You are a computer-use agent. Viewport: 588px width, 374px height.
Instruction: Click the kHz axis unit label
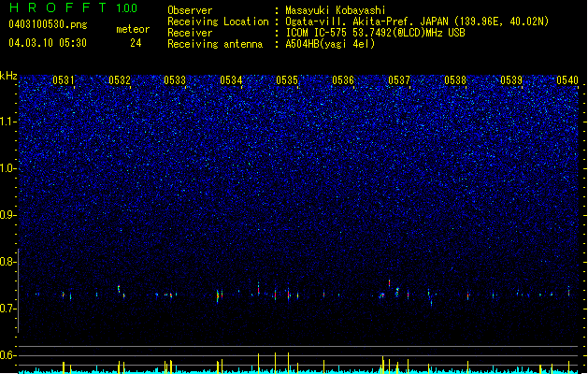point(8,76)
